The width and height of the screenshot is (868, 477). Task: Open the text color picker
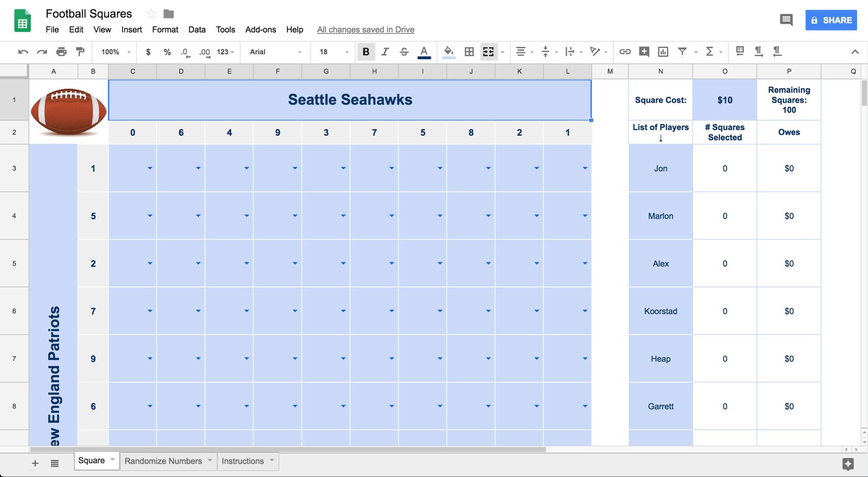pos(424,52)
